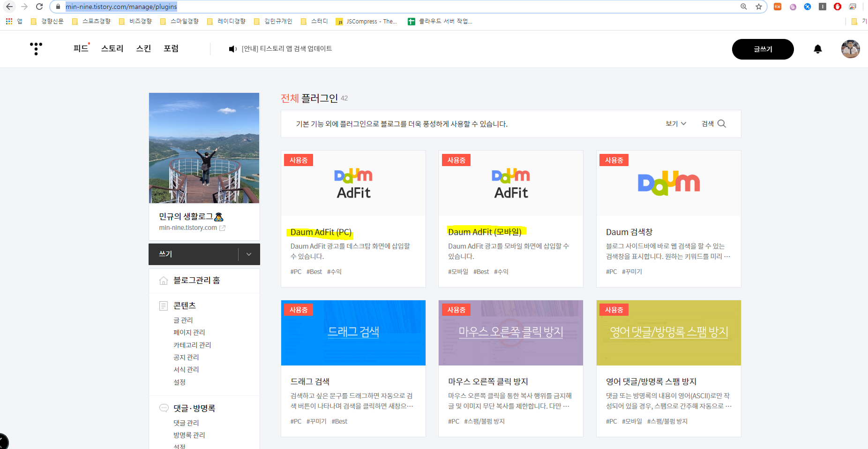Image resolution: width=868 pixels, height=449 pixels.
Task: Click the zoom magnifier icon in the address bar
Action: [x=744, y=7]
